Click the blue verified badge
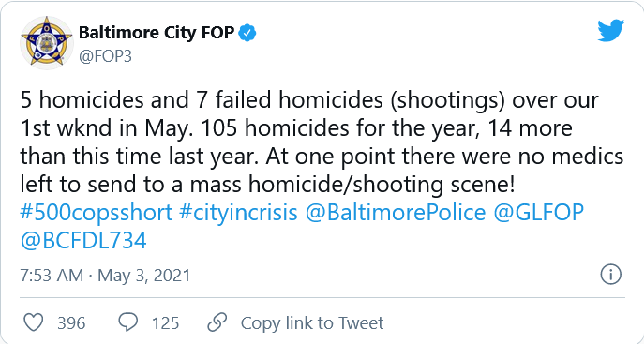Screen dimensions: 644x344 click(x=247, y=33)
